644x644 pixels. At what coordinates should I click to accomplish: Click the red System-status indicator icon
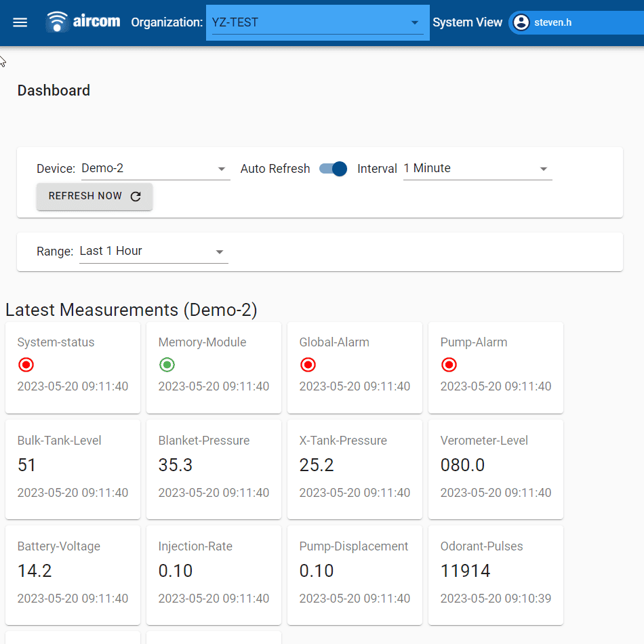[x=26, y=365]
